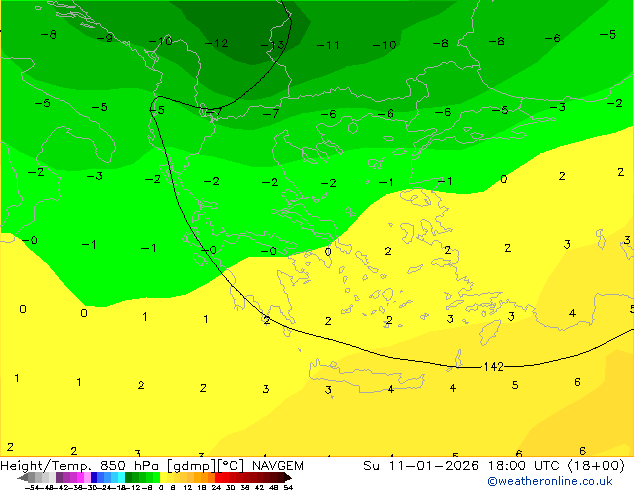Screen dimensions: 634x490
Task: Click the dark right arrow end of color scale
Action: (288, 477)
